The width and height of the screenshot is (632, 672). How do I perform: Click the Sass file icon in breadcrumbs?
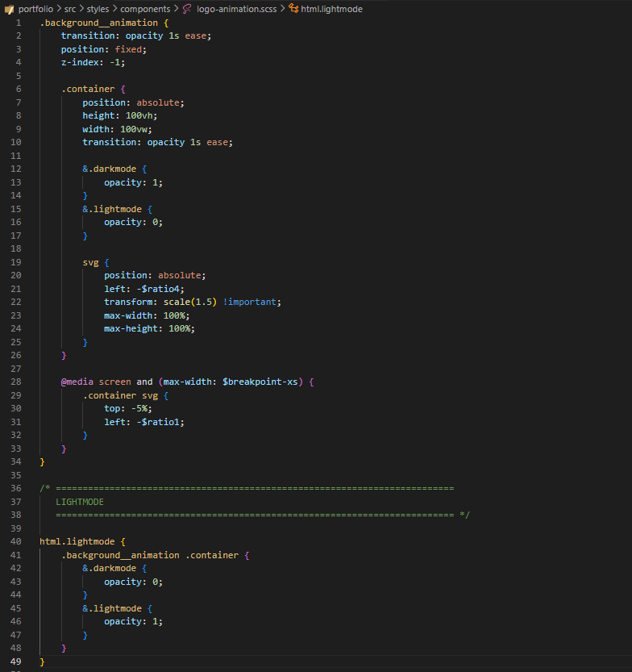[x=187, y=9]
